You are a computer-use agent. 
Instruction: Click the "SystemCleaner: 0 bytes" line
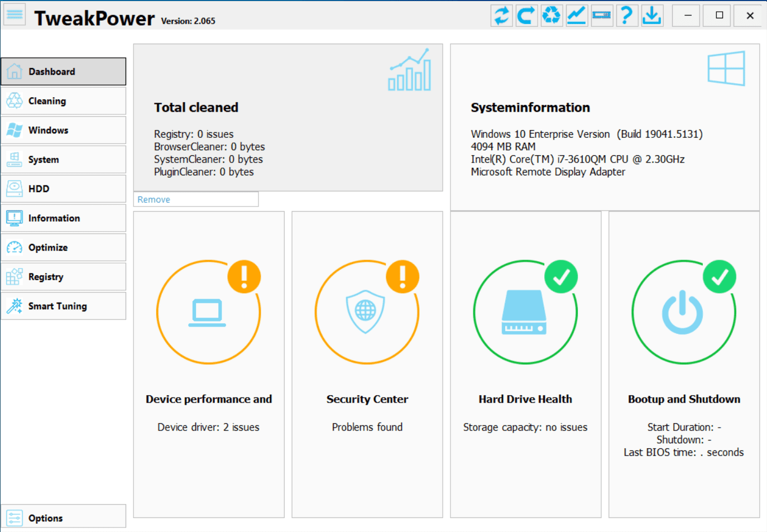pos(208,159)
